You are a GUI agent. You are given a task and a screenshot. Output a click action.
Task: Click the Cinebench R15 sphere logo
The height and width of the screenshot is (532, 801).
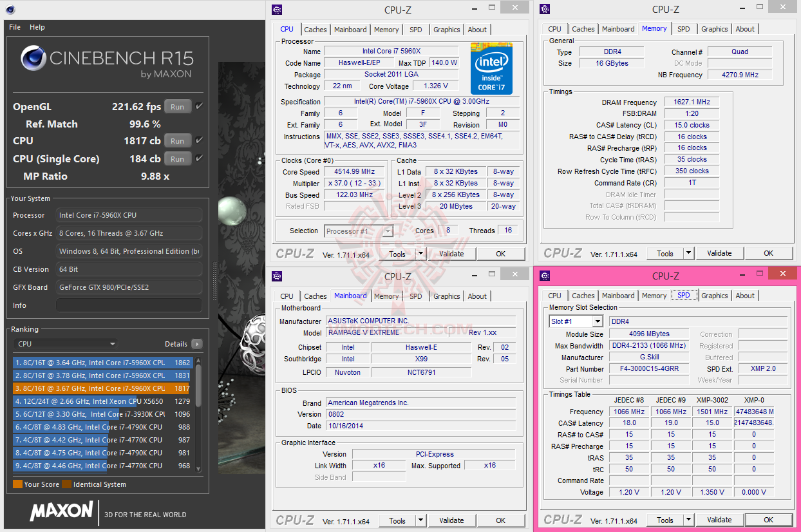tap(33, 59)
